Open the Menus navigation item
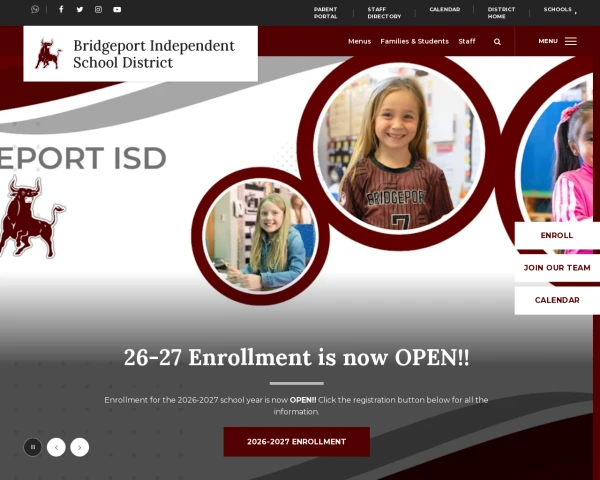Screen dimensions: 600x480 click(x=359, y=41)
